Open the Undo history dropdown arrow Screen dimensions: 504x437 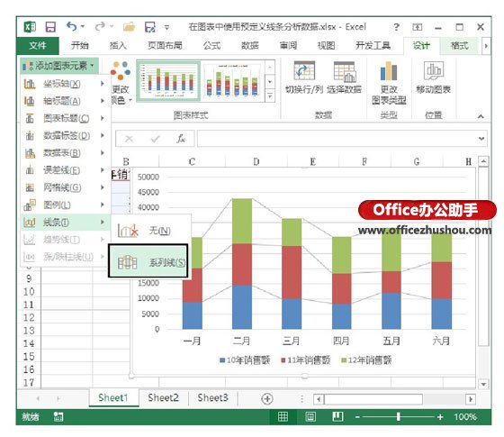click(x=83, y=27)
